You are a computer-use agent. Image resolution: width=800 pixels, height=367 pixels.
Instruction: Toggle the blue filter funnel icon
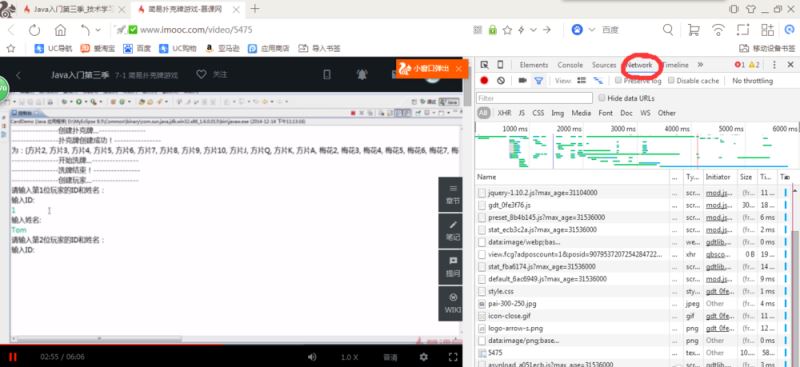pyautogui.click(x=538, y=81)
